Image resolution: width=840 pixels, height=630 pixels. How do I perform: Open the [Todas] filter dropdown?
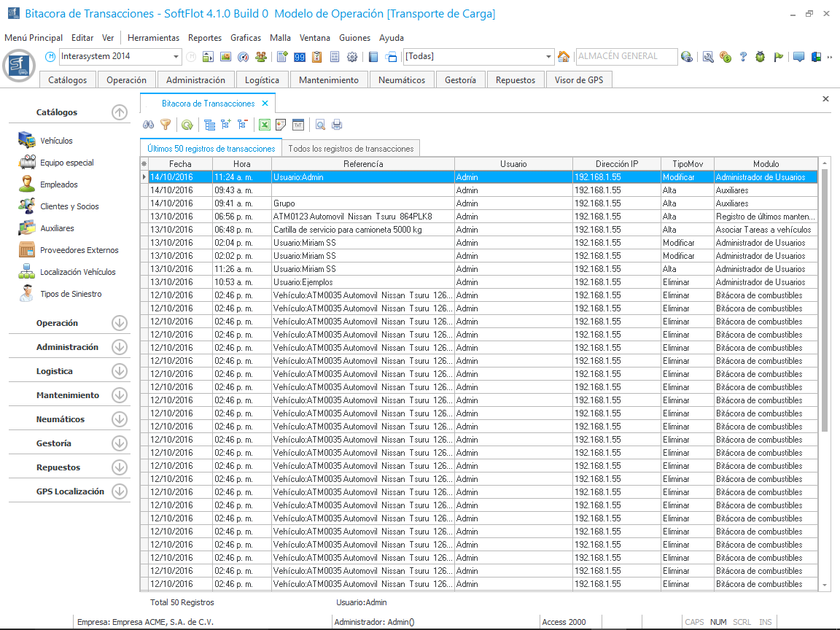pos(549,57)
